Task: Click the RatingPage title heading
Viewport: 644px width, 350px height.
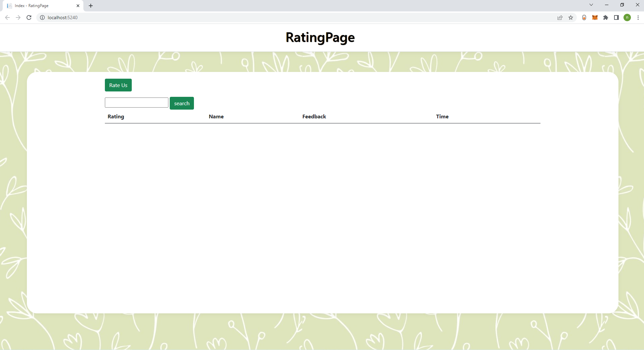Action: click(x=320, y=37)
